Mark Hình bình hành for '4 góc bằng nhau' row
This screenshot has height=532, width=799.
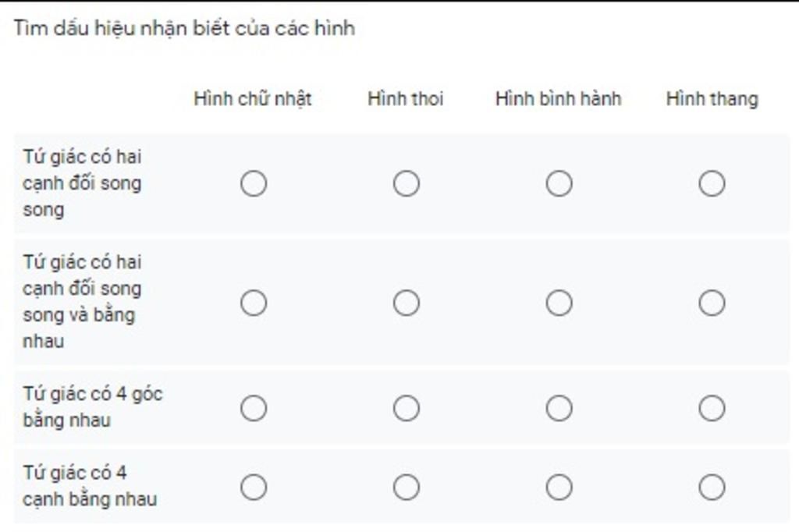tap(559, 408)
